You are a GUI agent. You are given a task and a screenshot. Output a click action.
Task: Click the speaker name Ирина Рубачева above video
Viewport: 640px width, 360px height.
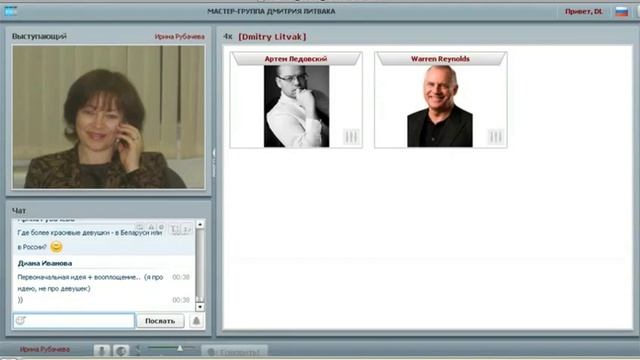(x=180, y=36)
